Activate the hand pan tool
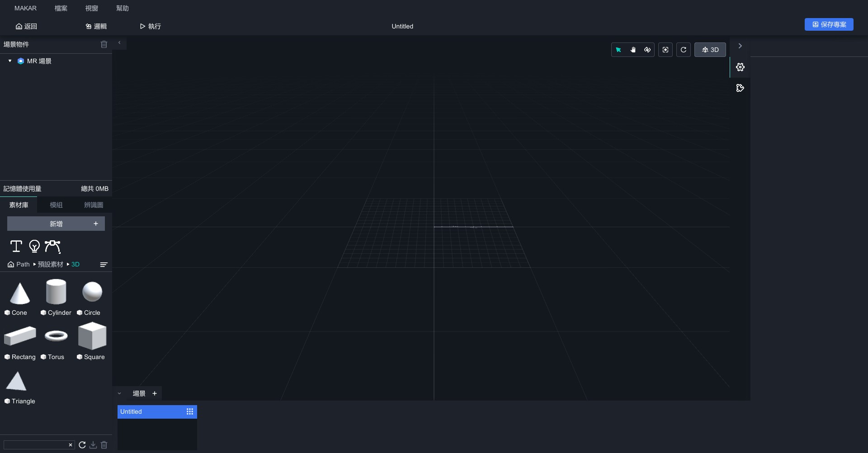This screenshot has height=453, width=868. [633, 50]
